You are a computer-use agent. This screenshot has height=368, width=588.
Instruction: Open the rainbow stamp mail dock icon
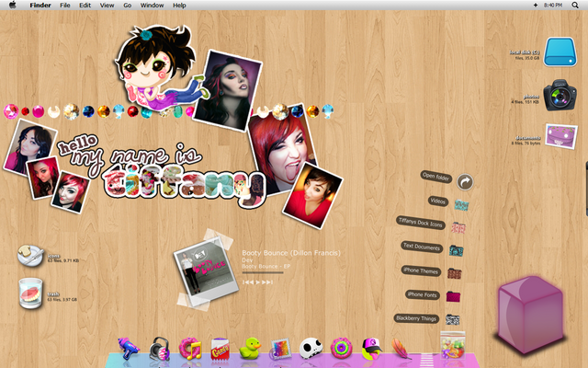coord(280,349)
